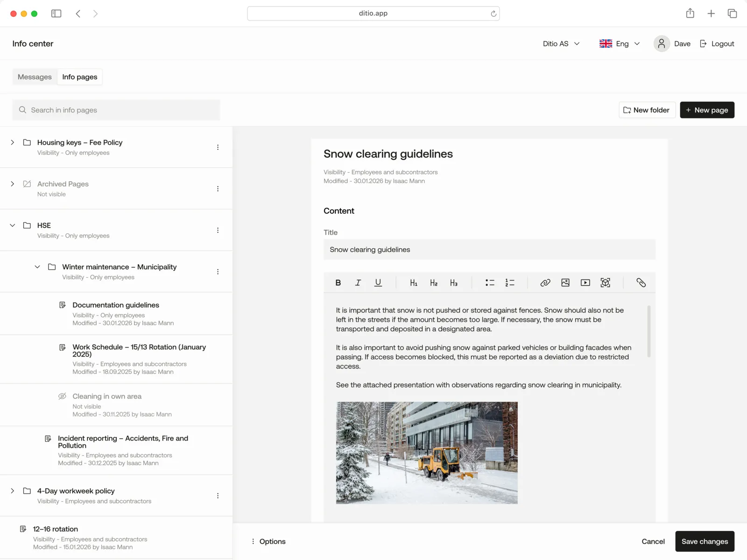This screenshot has height=560, width=747.
Task: Click Save changes
Action: point(705,541)
